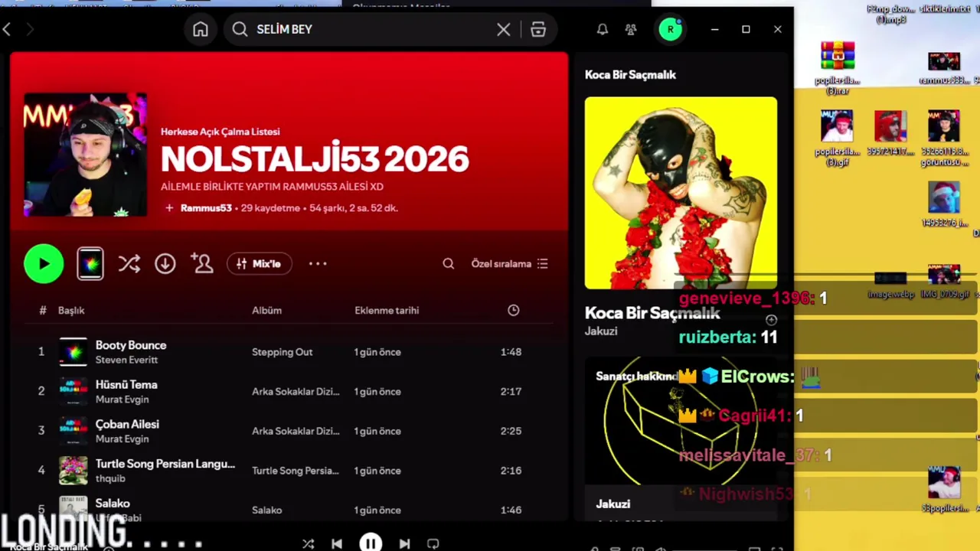Open the three-dots more options menu
Image resolution: width=980 pixels, height=551 pixels.
(318, 264)
